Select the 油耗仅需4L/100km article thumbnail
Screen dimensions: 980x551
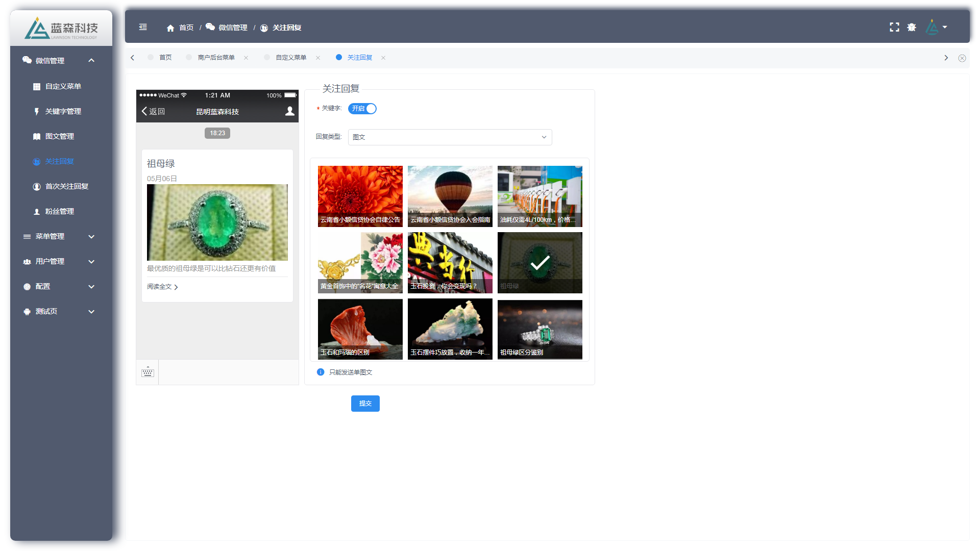(x=540, y=196)
